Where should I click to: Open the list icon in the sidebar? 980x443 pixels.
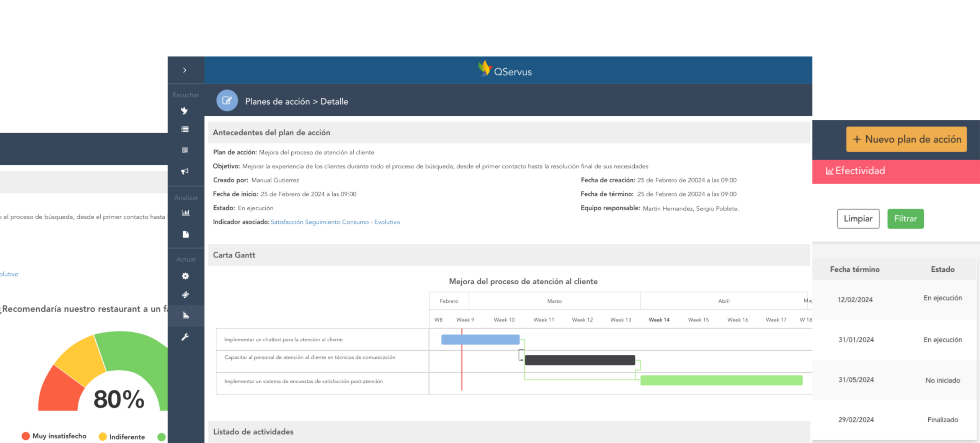tap(185, 130)
